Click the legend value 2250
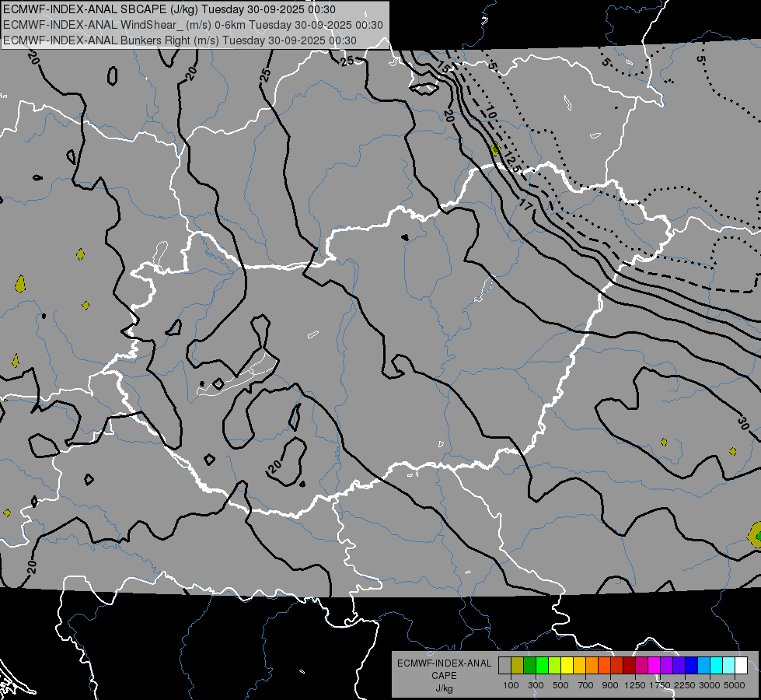This screenshot has height=700, width=761. (x=684, y=685)
